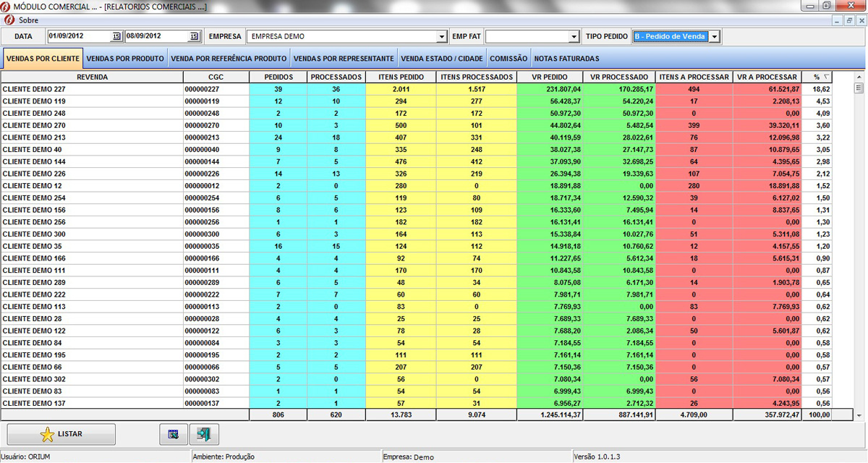Click the export grid icon button

173,434
